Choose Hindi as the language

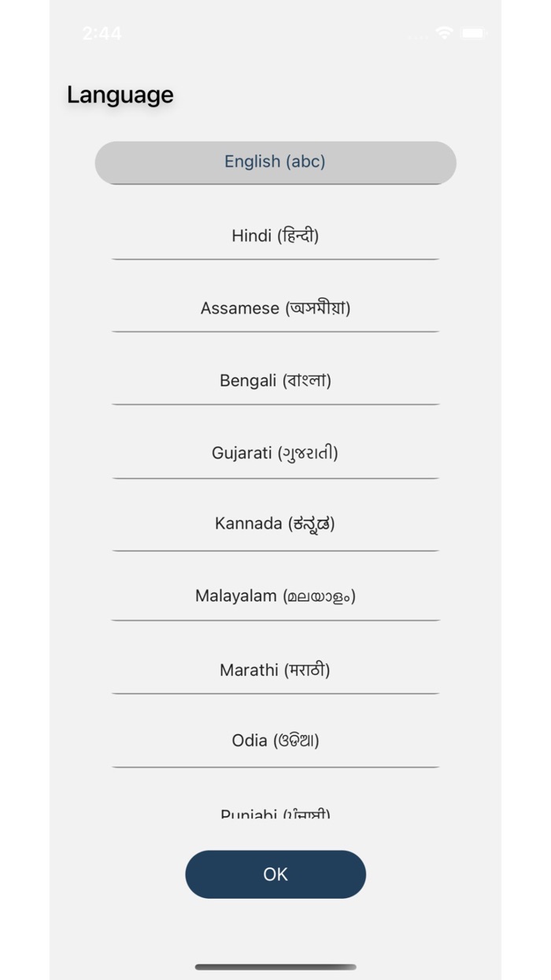click(275, 236)
